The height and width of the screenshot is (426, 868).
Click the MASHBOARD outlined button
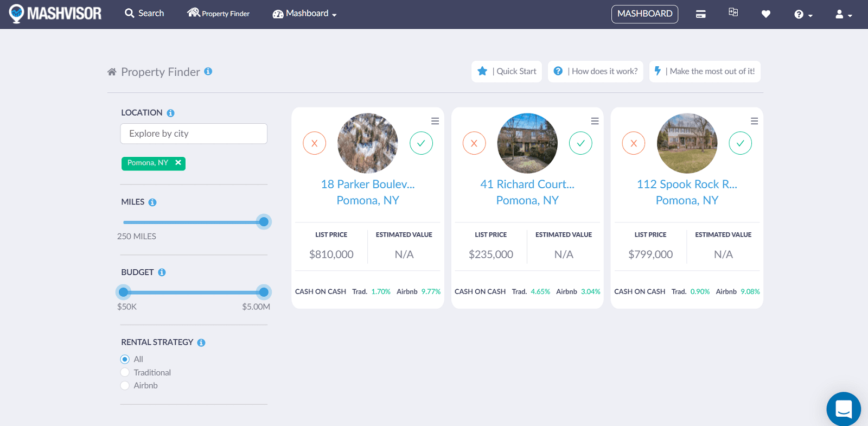(644, 14)
